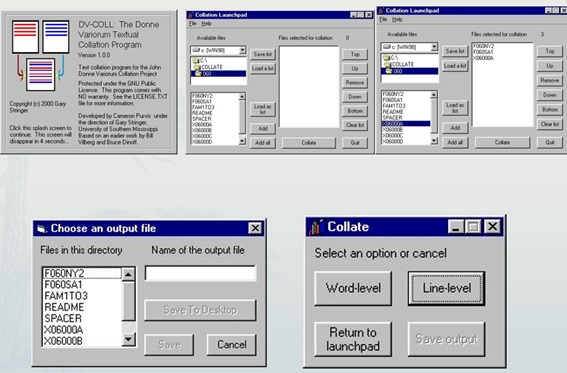The width and height of the screenshot is (567, 373).
Task: Click the folder icon in Choose an output file title
Action: point(42,229)
